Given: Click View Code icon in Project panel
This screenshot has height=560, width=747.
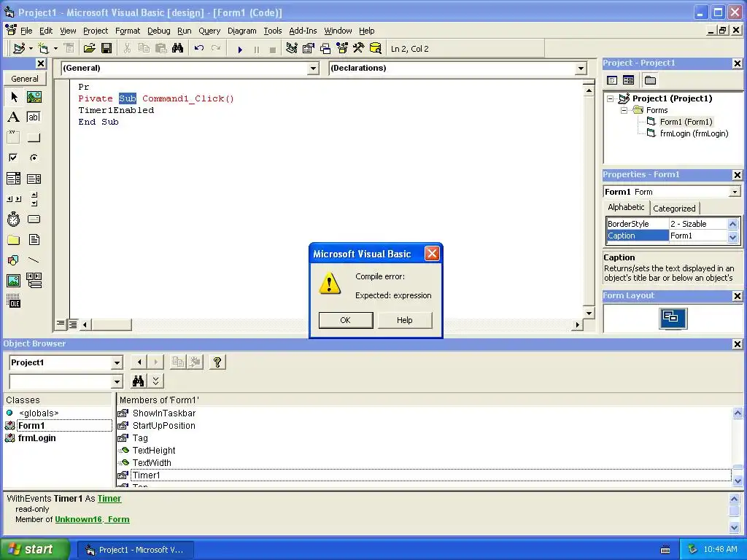Looking at the screenshot, I should click(612, 80).
